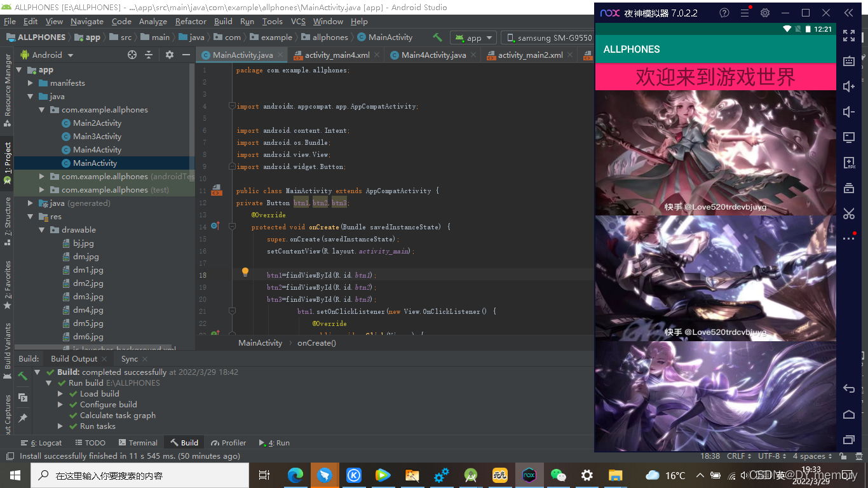
Task: Expand com.example.allphones (androidTest) package
Action: pos(42,177)
